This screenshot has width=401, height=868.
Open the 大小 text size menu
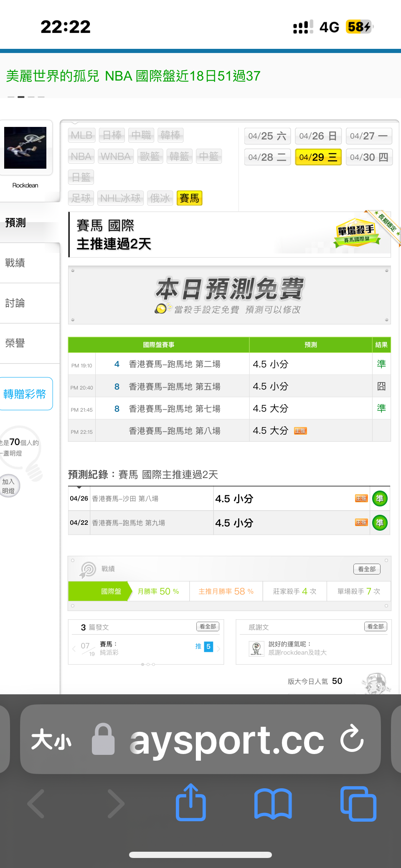point(51,739)
